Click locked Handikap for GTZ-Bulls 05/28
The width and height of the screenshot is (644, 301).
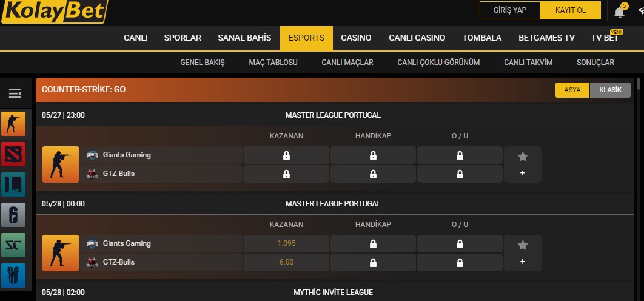(x=373, y=262)
